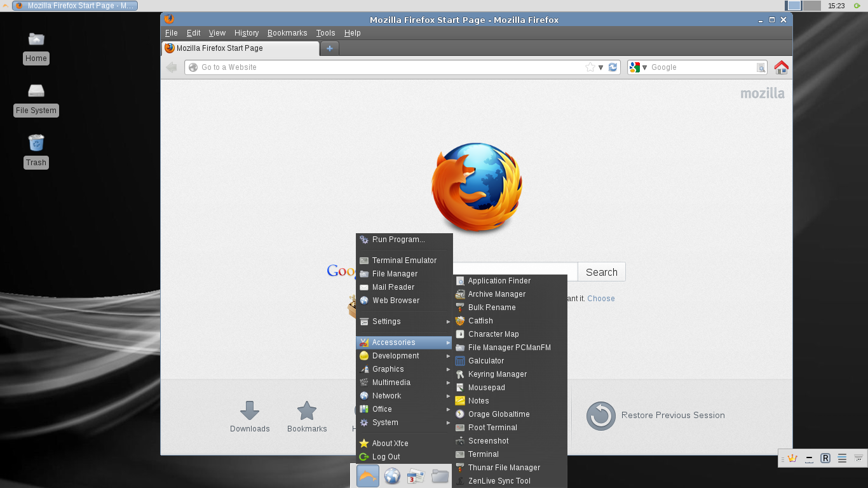Launch Galculator from Accessories
The image size is (868, 488).
(510, 361)
